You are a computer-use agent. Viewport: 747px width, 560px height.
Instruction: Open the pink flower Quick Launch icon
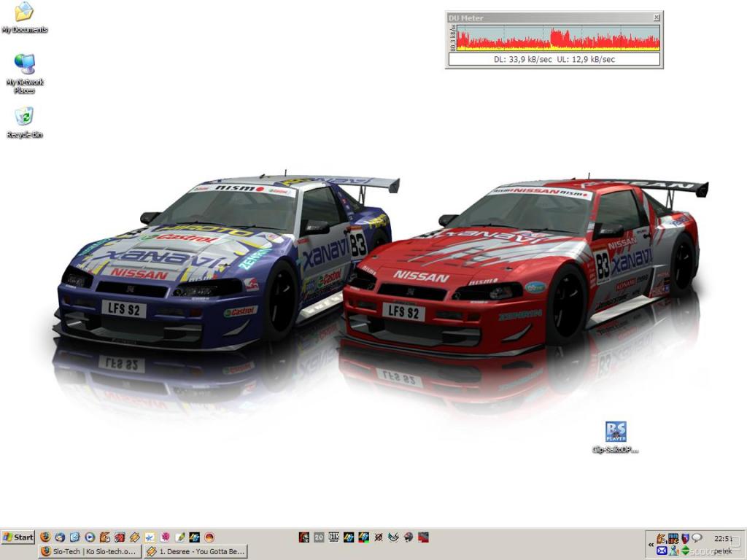[165, 537]
